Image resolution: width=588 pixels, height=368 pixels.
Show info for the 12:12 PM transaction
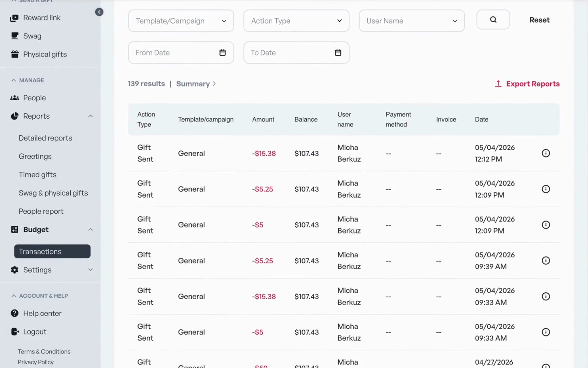[546, 153]
